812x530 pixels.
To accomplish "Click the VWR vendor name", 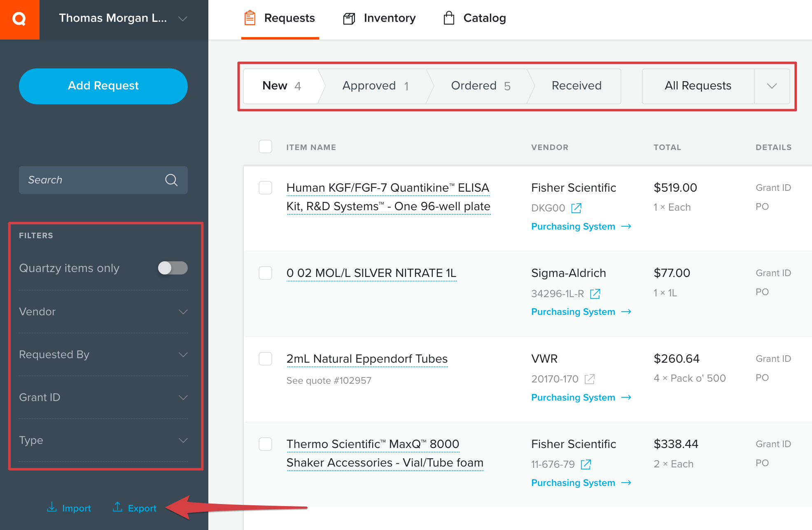I will [544, 359].
